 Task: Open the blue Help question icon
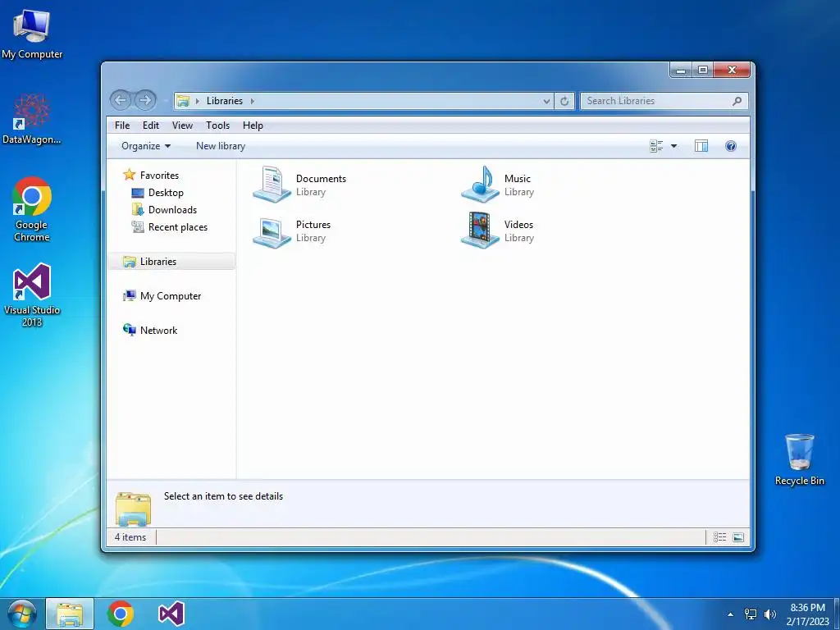(731, 146)
